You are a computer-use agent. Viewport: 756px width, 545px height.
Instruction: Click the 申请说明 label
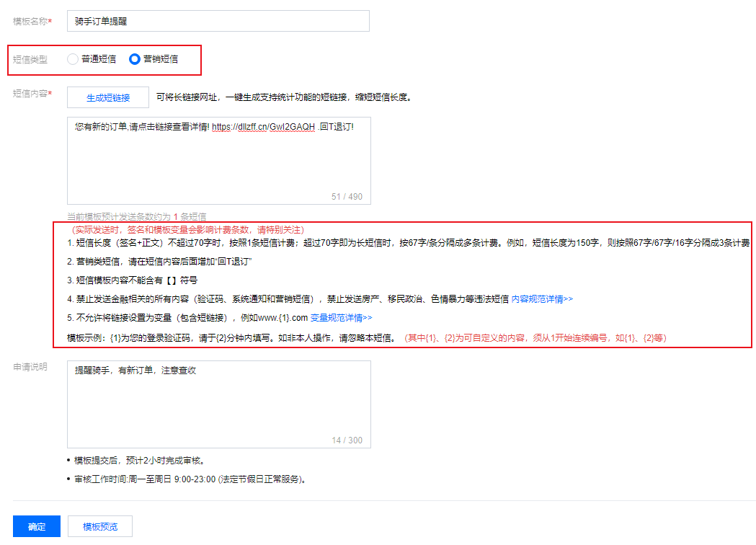pyautogui.click(x=30, y=367)
